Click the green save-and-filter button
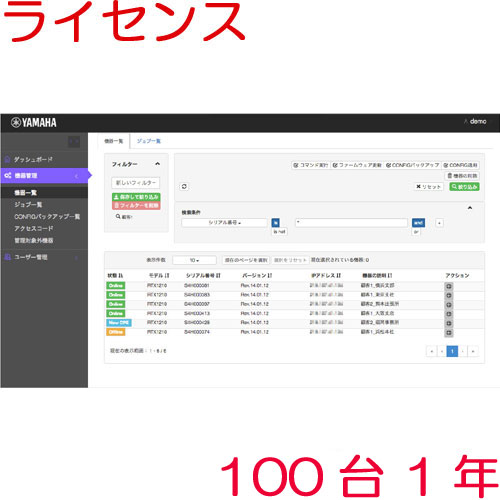500x500 pixels. click(136, 197)
